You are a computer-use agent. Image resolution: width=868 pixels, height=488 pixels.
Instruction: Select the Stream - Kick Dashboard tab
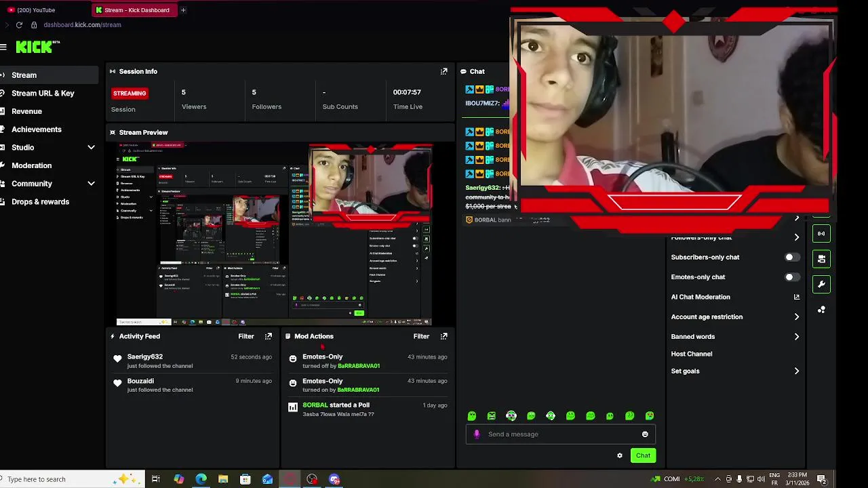[x=134, y=10]
